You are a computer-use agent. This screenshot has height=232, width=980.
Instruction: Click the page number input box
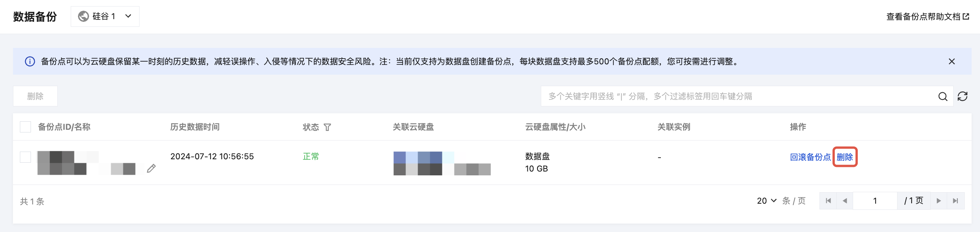tap(875, 201)
